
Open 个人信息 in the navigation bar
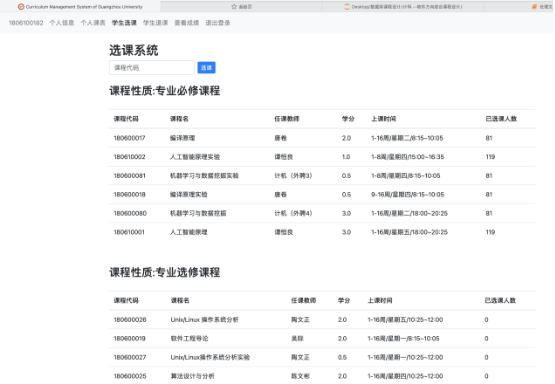[62, 23]
